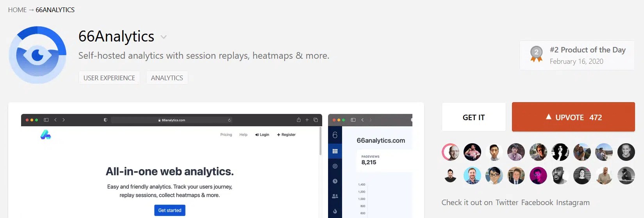
Task: Click avatar with light blue background
Action: 472,175
